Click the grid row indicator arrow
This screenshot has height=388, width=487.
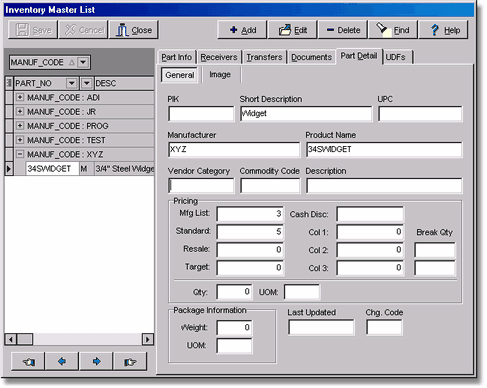9,169
